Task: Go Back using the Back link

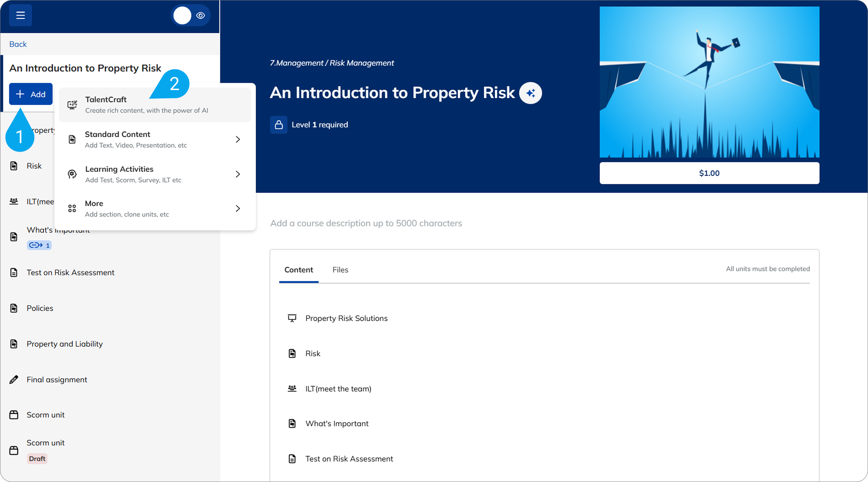Action: point(18,44)
